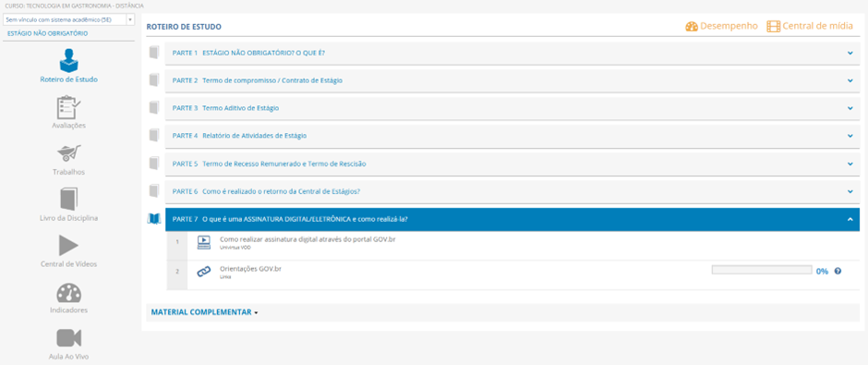Expand PARTE 1 with its chevron arrow
The width and height of the screenshot is (868, 365).
[x=850, y=54]
